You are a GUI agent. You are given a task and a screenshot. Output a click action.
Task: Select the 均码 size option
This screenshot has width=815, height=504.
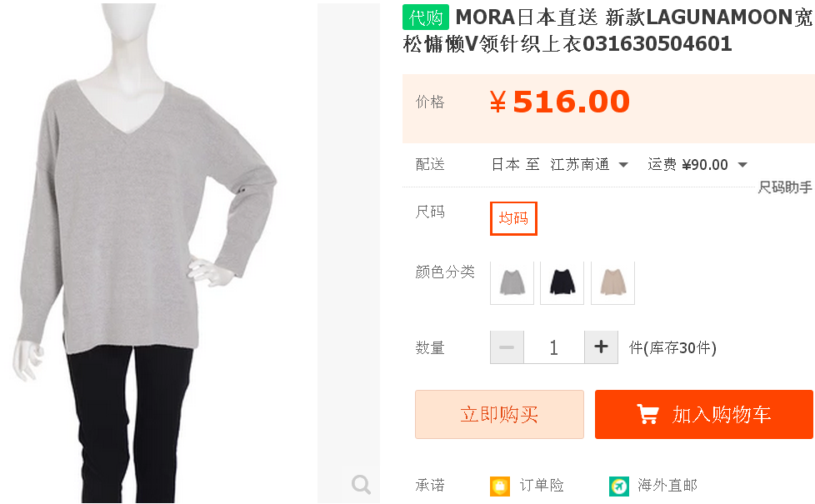513,218
